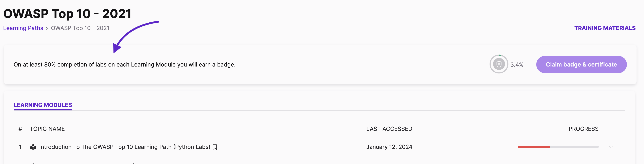This screenshot has height=164, width=644.
Task: Sort by Progress column header
Action: 583,129
